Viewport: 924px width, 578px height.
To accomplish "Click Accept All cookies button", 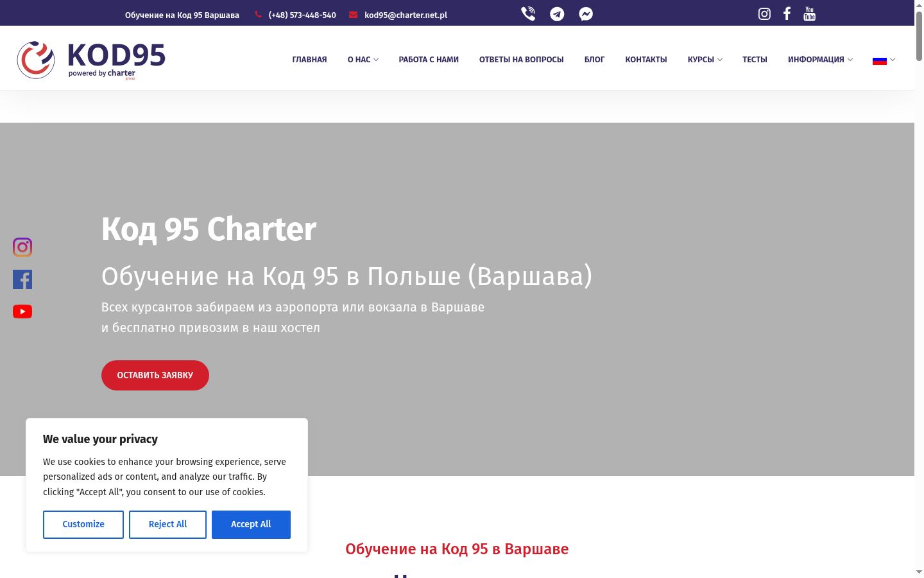I will point(251,525).
